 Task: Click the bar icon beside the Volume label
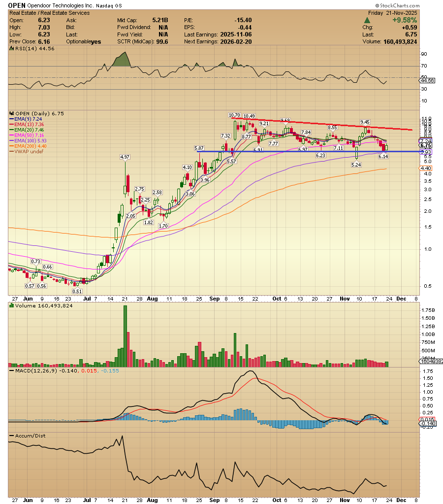[12, 305]
